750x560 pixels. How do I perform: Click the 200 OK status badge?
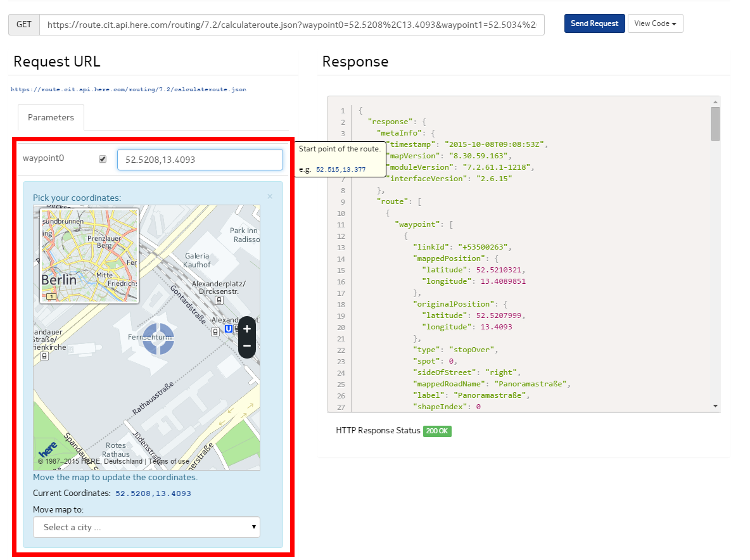tap(437, 431)
